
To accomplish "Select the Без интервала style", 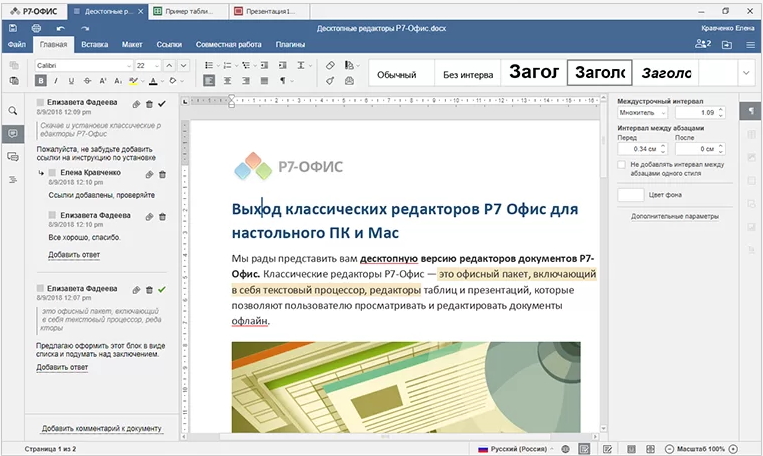I will click(x=468, y=74).
